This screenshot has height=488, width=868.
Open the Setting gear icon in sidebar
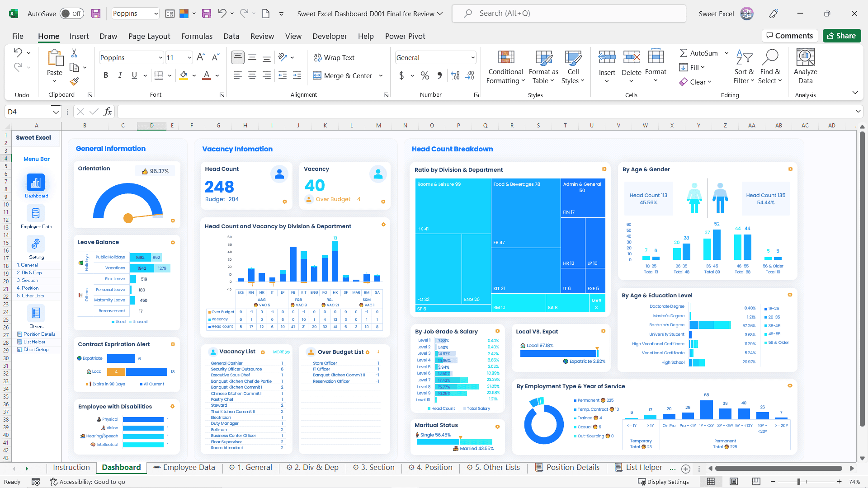(x=36, y=244)
